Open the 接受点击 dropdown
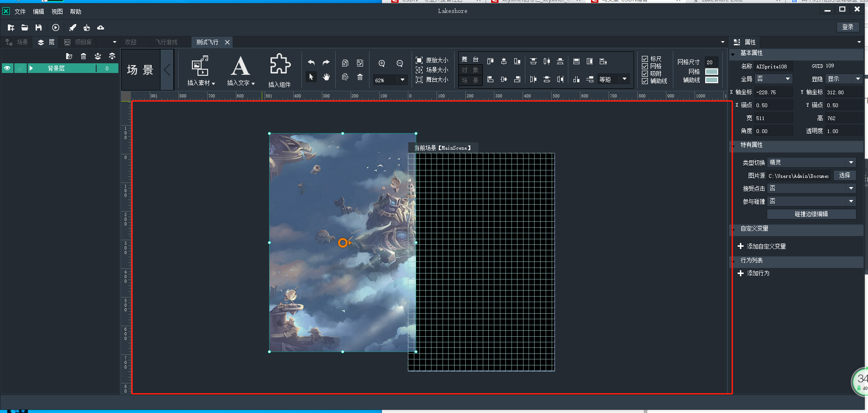This screenshot has width=868, height=413. (812, 188)
